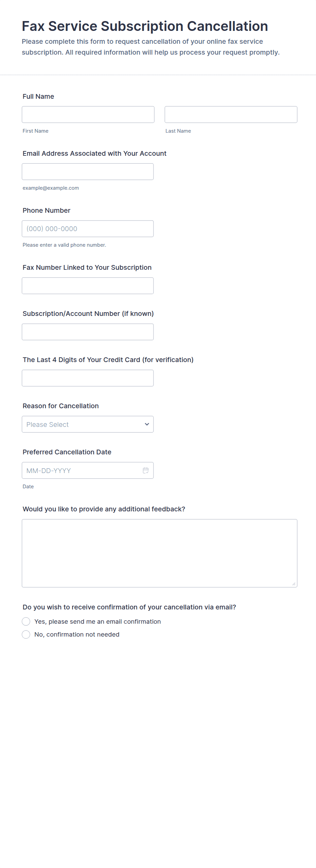Focus the account email address field
This screenshot has height=868, width=316.
(x=87, y=171)
